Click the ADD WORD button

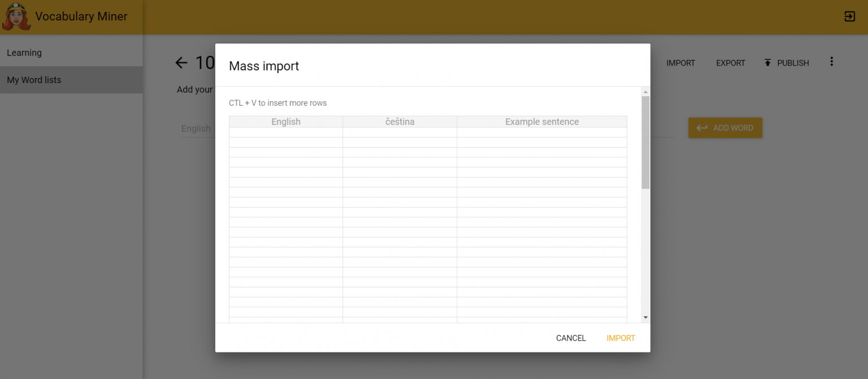pos(725,128)
